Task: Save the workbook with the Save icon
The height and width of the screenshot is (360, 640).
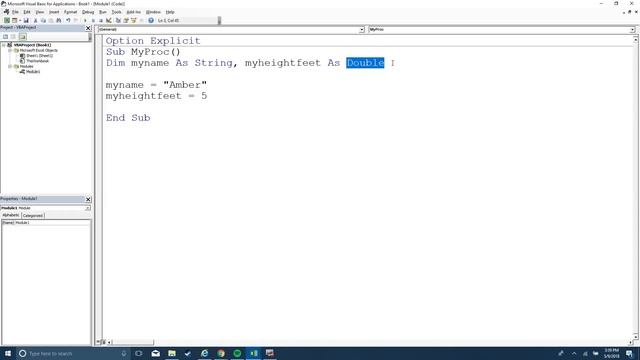Action: (x=26, y=20)
